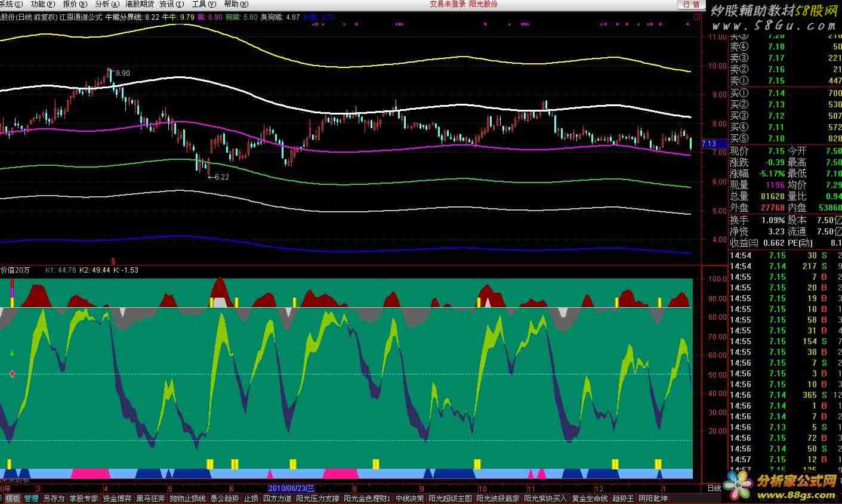Click the 买① 7.14 bid row

[786, 93]
